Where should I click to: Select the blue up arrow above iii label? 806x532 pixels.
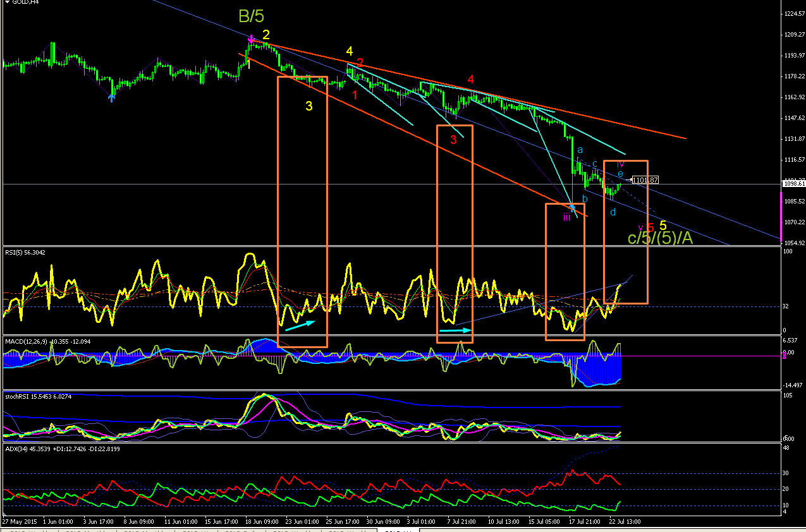pyautogui.click(x=573, y=207)
